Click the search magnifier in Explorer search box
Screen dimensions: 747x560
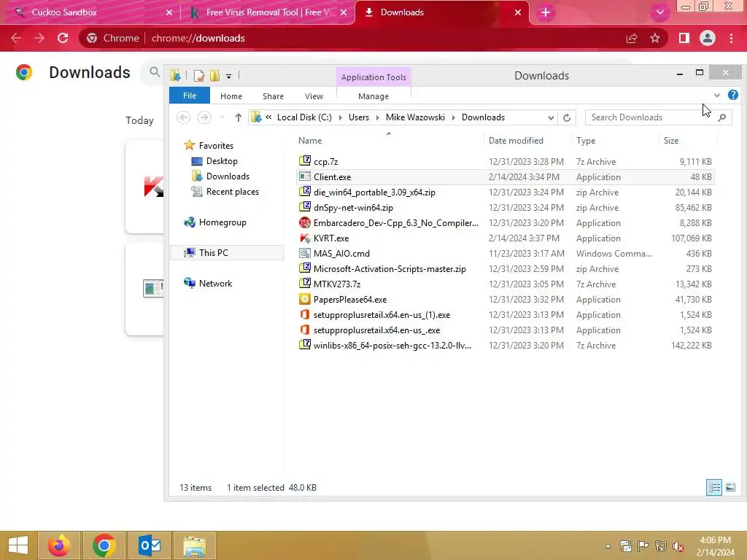pyautogui.click(x=721, y=117)
